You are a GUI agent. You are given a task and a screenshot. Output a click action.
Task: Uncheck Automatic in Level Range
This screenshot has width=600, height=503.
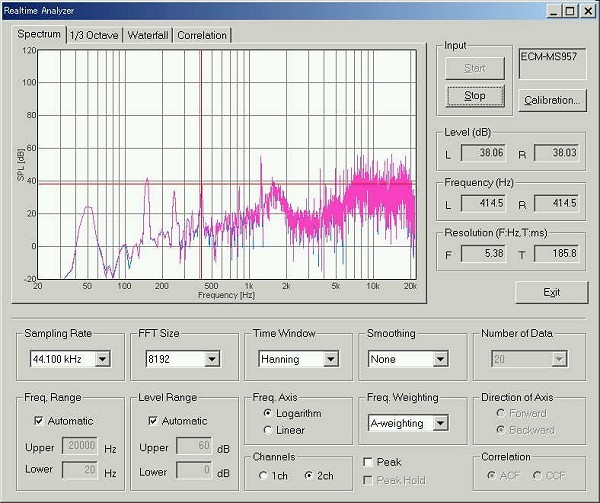(x=153, y=421)
